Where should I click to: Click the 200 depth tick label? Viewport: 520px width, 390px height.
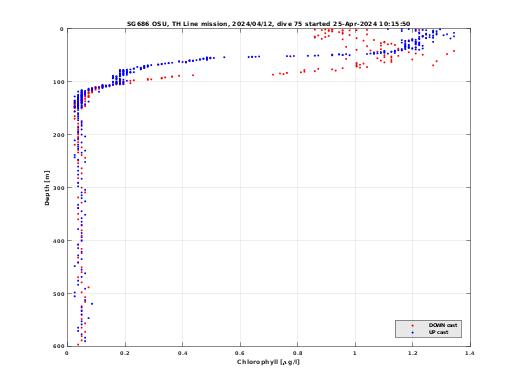[x=58, y=135]
